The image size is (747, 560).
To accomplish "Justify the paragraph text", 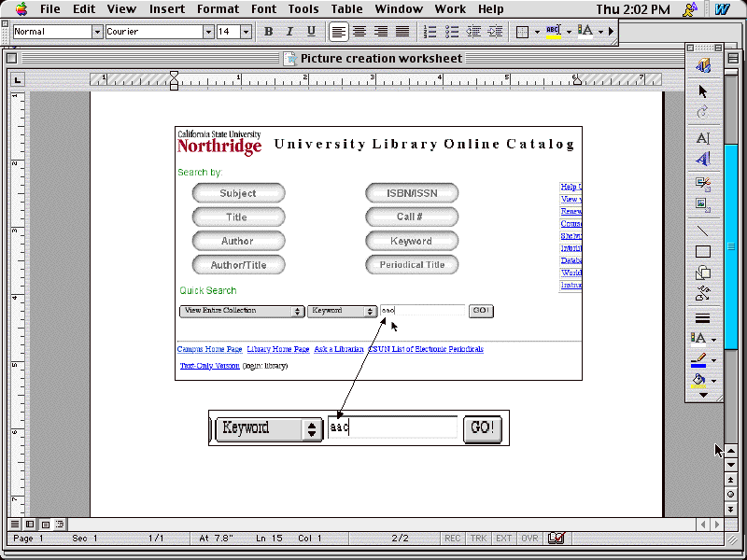I will 402,32.
